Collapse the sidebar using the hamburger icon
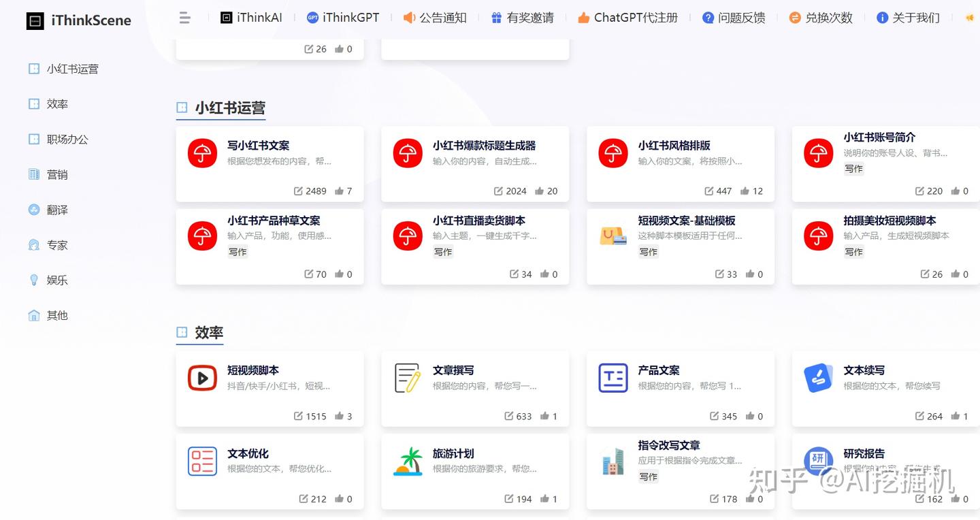This screenshot has width=980, height=520. [x=184, y=18]
